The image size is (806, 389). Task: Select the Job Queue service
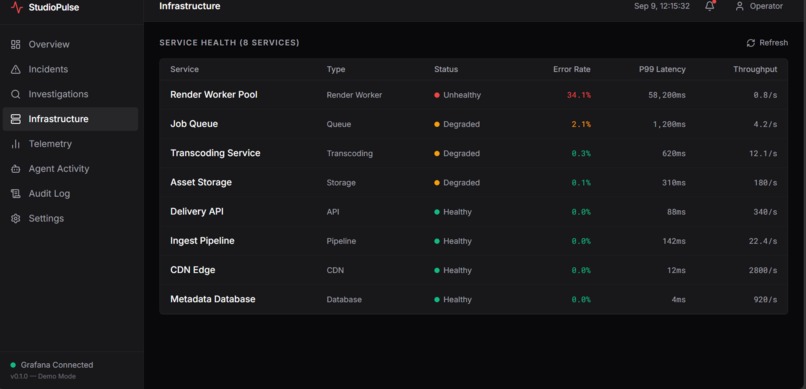pyautogui.click(x=473, y=124)
